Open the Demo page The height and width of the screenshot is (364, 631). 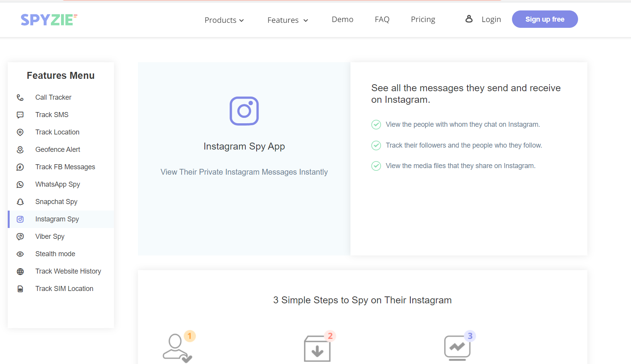click(x=342, y=19)
